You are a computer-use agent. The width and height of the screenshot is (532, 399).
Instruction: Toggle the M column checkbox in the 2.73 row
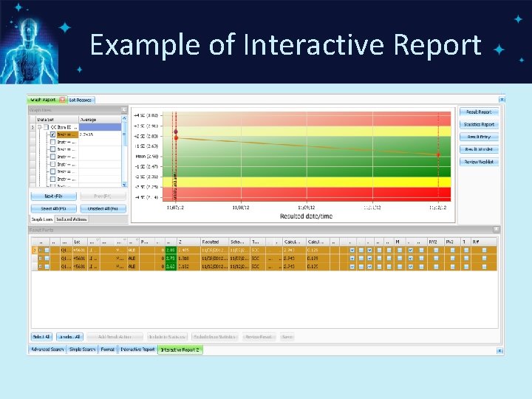400,258
